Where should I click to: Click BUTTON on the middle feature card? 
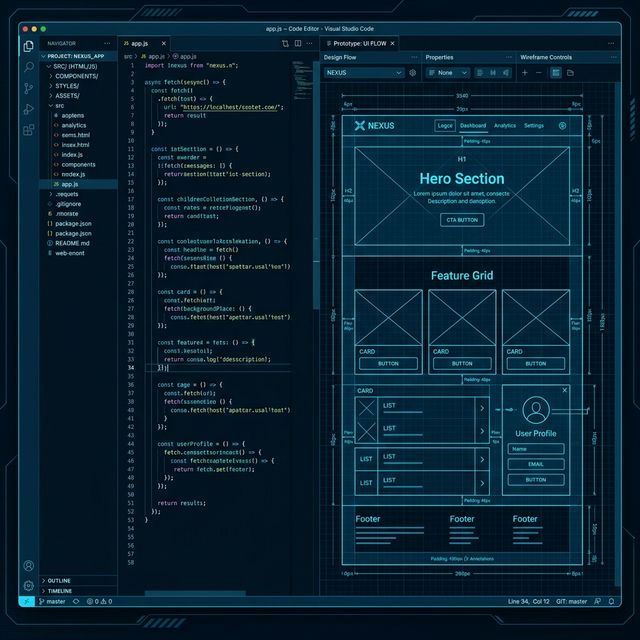tap(462, 363)
